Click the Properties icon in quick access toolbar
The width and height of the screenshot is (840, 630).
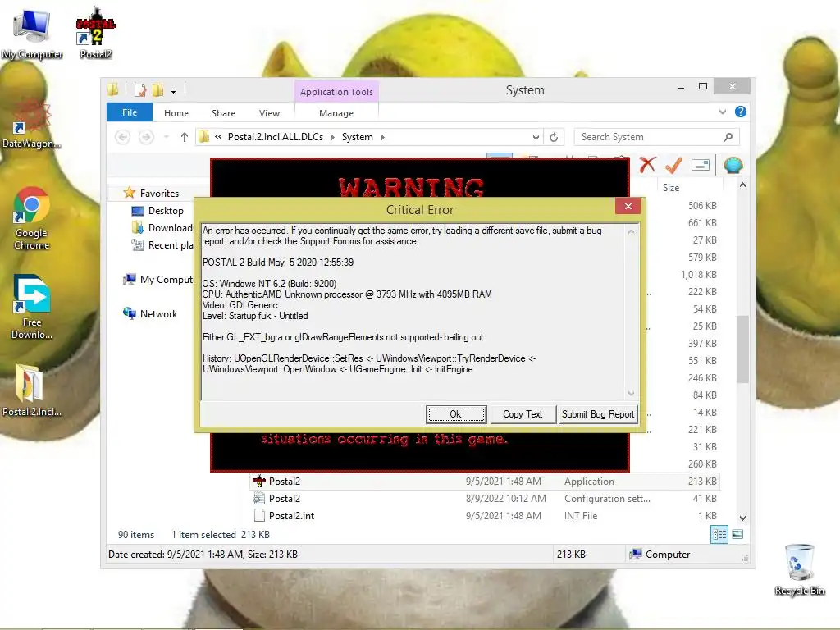coord(140,90)
